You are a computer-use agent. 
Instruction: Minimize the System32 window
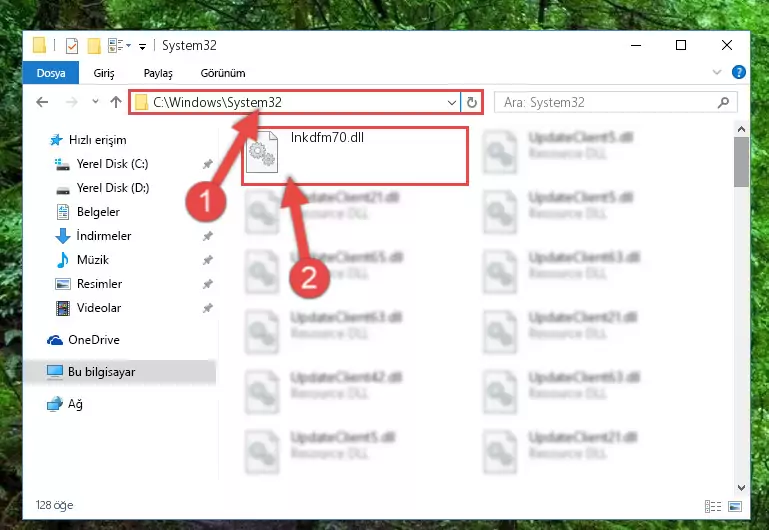pyautogui.click(x=636, y=46)
